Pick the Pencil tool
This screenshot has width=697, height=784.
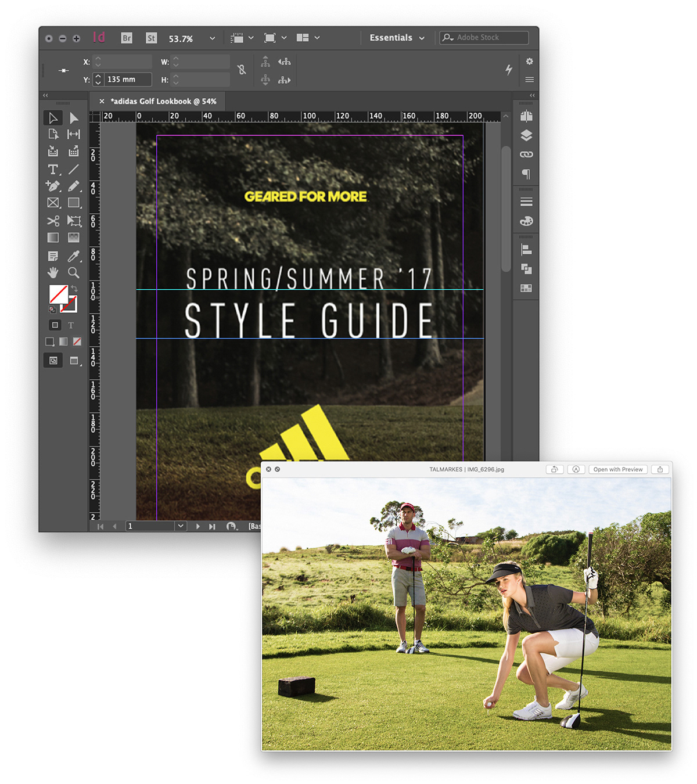(x=74, y=186)
